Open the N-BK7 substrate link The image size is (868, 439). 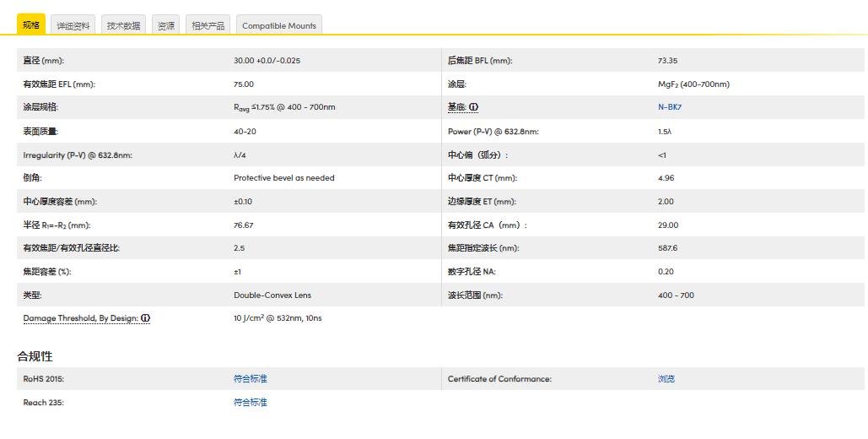669,107
